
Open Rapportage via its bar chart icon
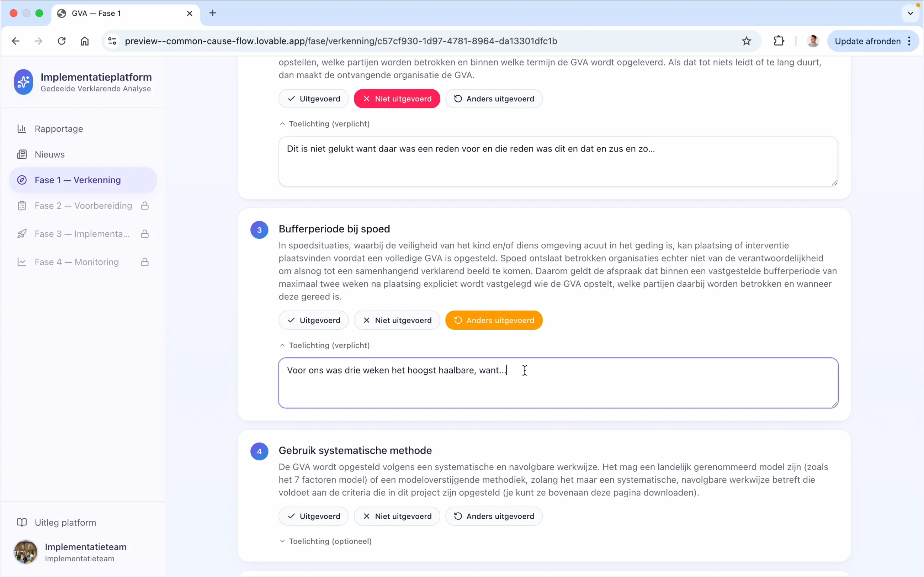tap(22, 129)
